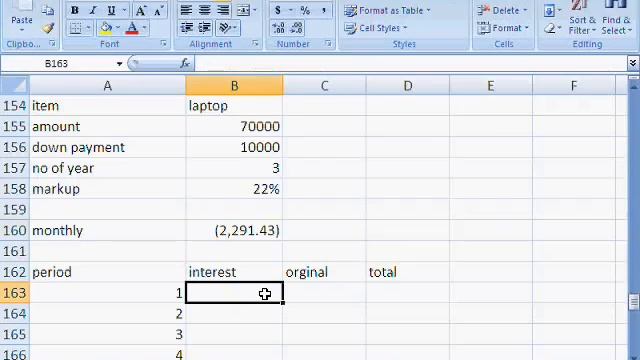Click the cell containing 'laptop'
640x360 pixels.
coord(234,106)
